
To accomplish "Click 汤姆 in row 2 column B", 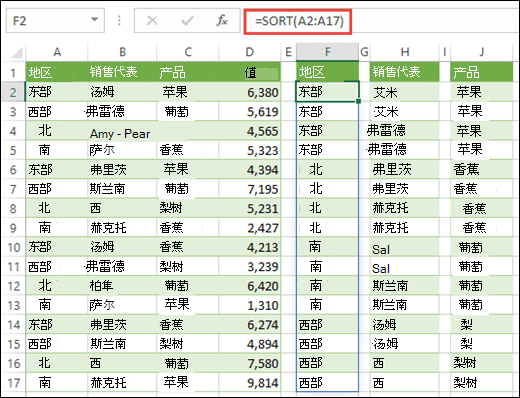I will click(103, 92).
